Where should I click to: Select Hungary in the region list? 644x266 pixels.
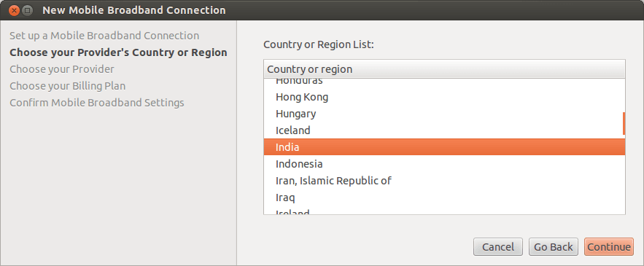pos(444,114)
